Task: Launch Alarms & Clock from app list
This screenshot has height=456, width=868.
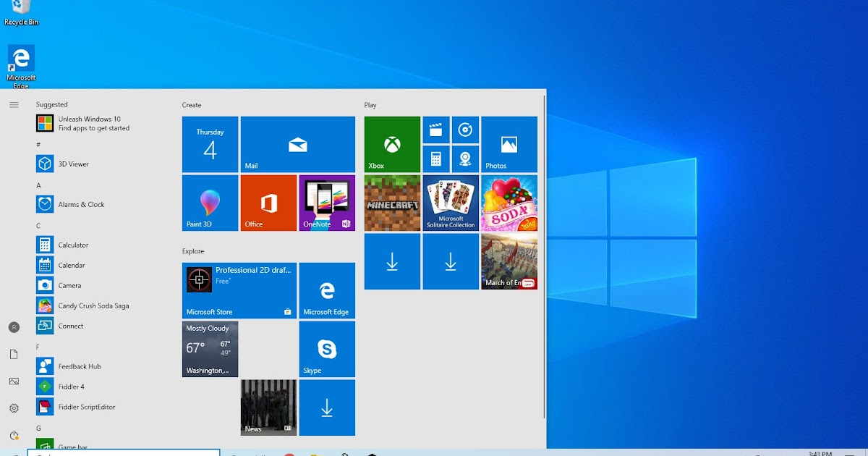Action: click(x=103, y=204)
